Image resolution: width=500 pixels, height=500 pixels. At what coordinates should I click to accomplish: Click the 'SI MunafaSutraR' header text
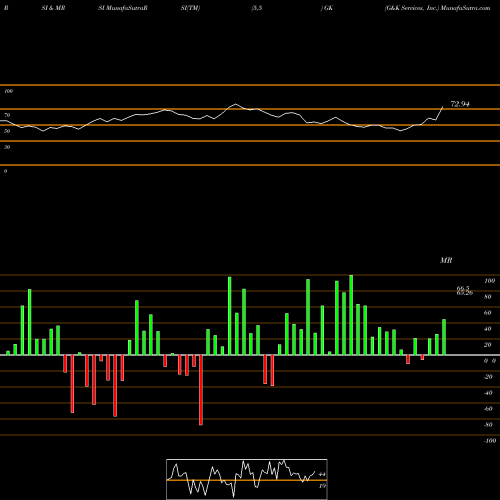[123, 8]
